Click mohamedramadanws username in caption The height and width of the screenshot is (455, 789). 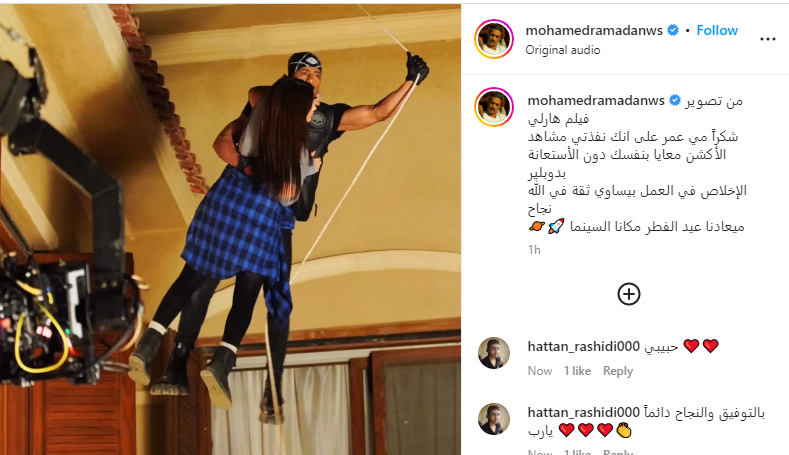(x=596, y=101)
